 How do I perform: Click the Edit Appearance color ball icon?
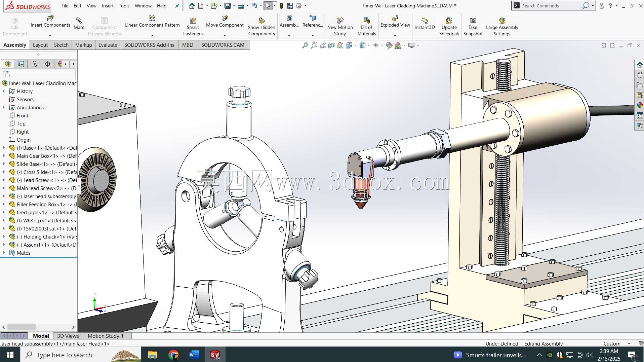tap(389, 45)
